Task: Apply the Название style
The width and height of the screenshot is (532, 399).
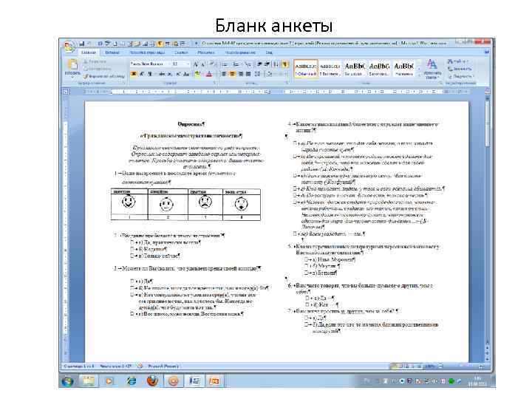Action: (x=403, y=69)
